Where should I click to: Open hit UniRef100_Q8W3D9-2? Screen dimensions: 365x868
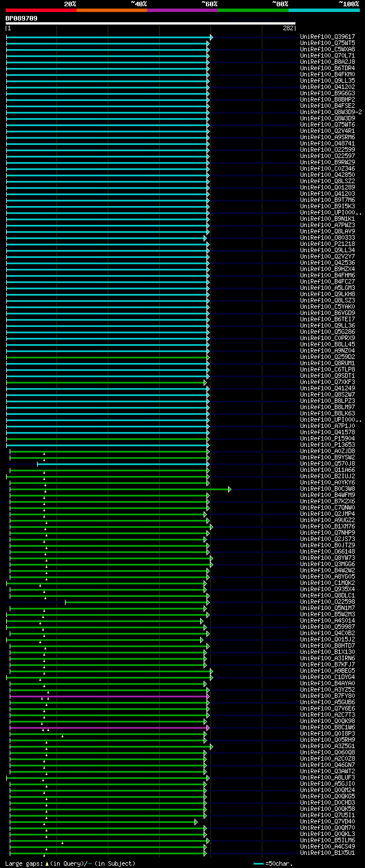[331, 112]
